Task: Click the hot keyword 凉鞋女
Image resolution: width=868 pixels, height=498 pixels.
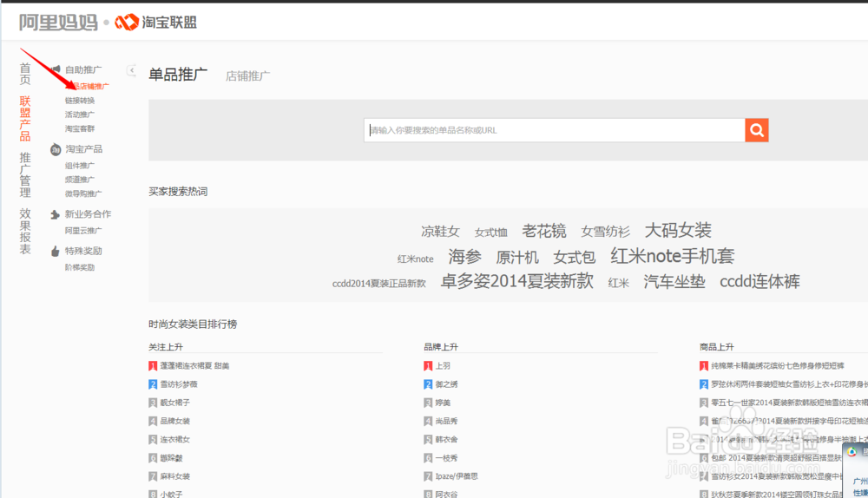Action: (x=440, y=232)
